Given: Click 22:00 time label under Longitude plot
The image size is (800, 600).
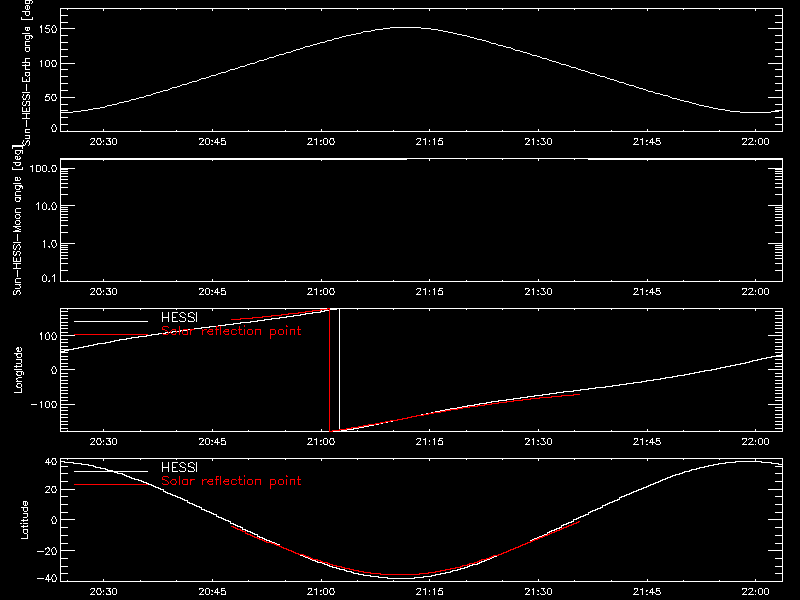Looking at the screenshot, I should point(756,442).
